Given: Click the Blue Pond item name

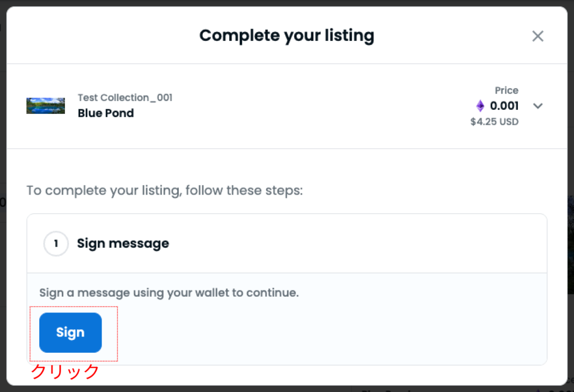Looking at the screenshot, I should click(x=105, y=113).
